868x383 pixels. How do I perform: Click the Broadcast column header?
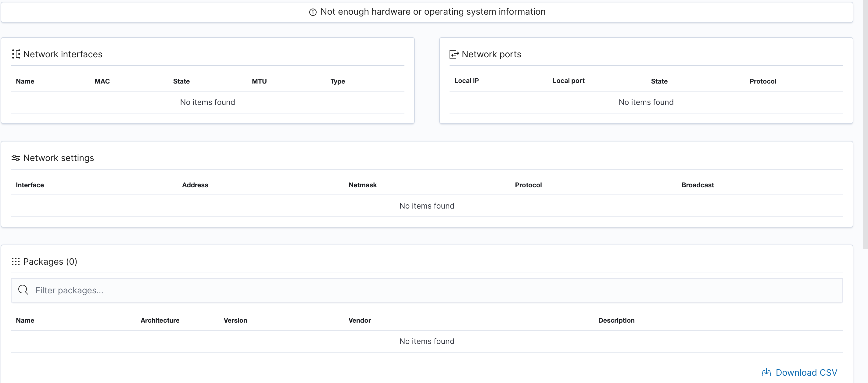(698, 184)
